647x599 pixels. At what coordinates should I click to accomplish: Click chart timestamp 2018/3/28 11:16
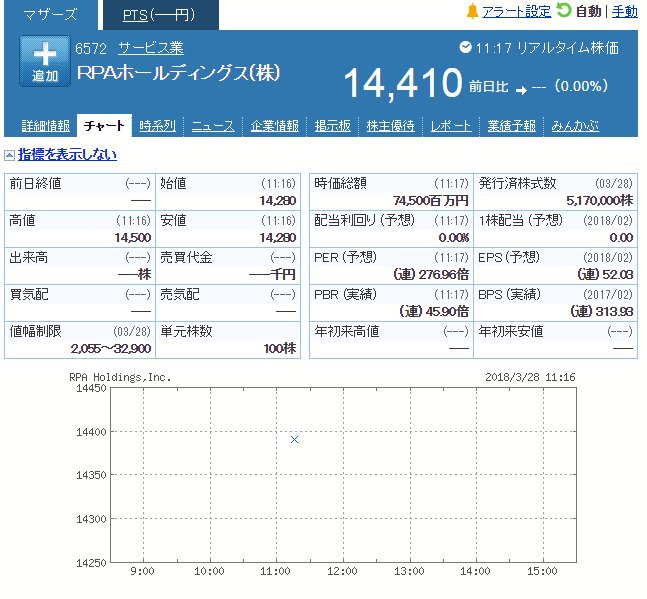[x=530, y=377]
